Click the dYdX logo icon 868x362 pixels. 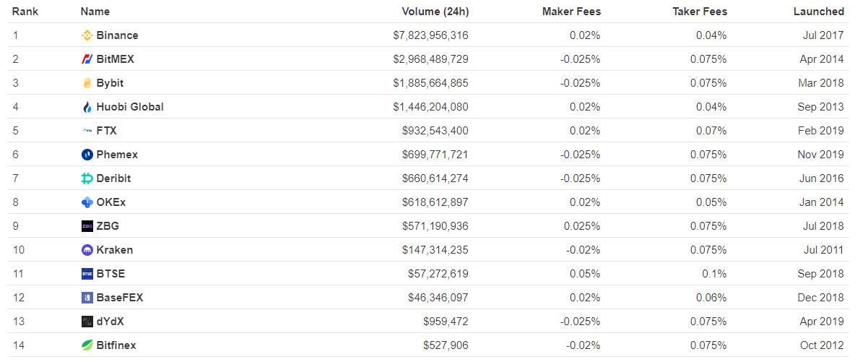tap(87, 322)
